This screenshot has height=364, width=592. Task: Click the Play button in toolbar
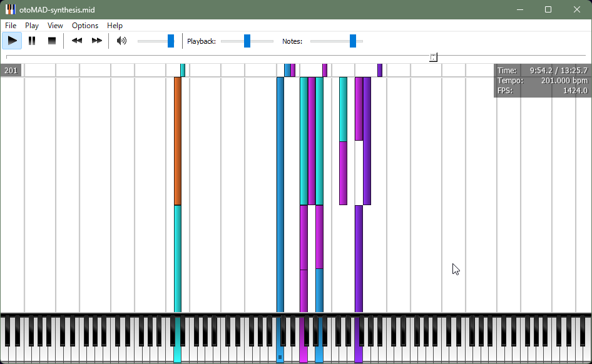click(12, 41)
